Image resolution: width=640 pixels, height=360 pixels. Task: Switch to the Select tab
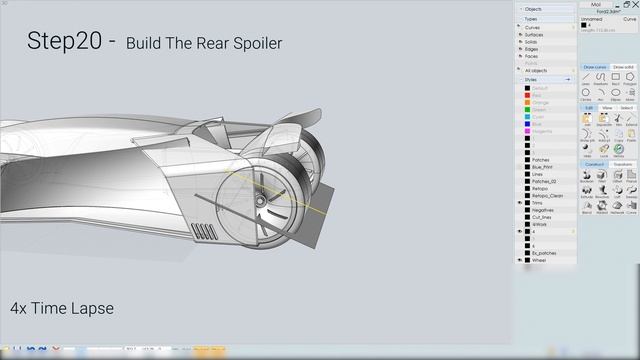(x=627, y=108)
